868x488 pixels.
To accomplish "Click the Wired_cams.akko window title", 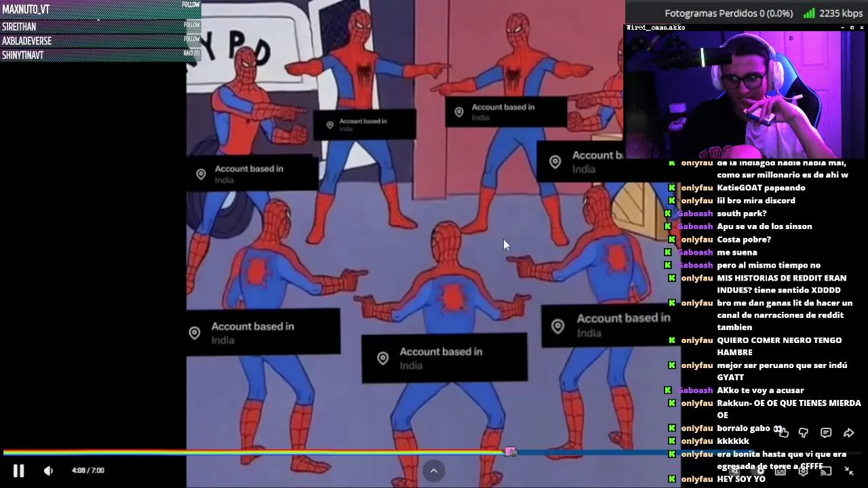I will pos(655,28).
